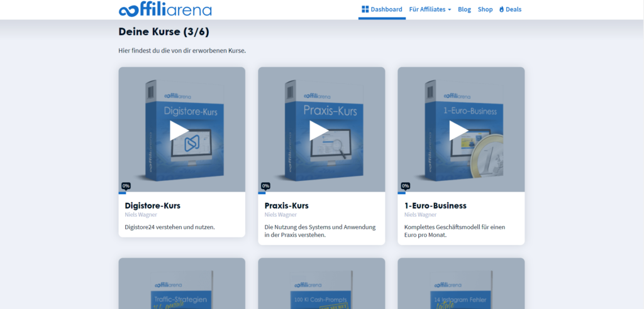
Task: Play the Praxis-Kurs video
Action: [319, 131]
